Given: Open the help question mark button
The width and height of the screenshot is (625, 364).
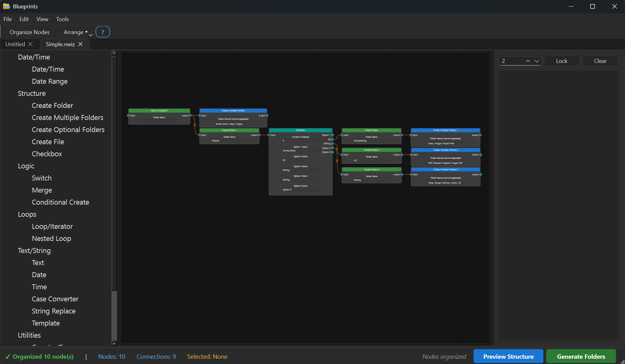Looking at the screenshot, I should coord(103,32).
